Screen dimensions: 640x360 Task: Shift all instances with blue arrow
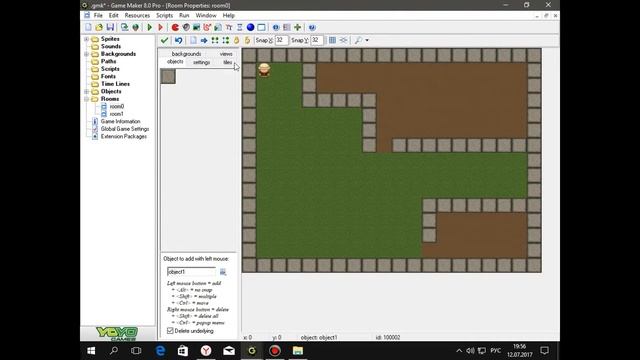tap(204, 40)
